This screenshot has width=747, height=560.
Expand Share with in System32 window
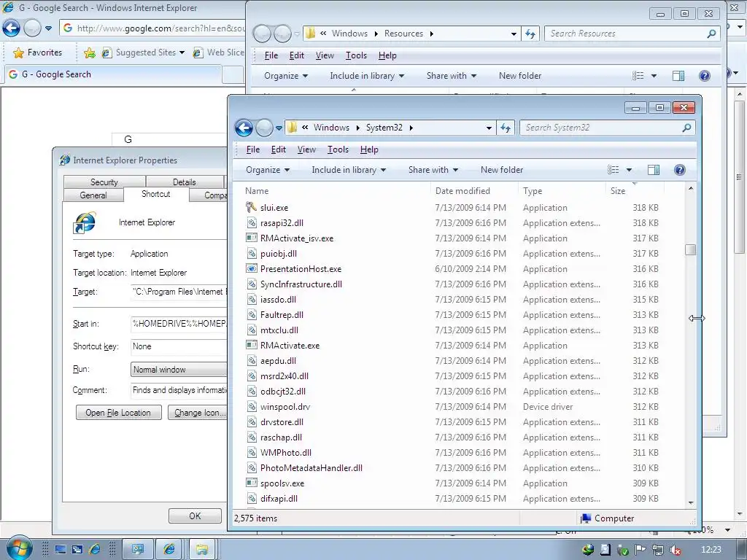pyautogui.click(x=433, y=170)
